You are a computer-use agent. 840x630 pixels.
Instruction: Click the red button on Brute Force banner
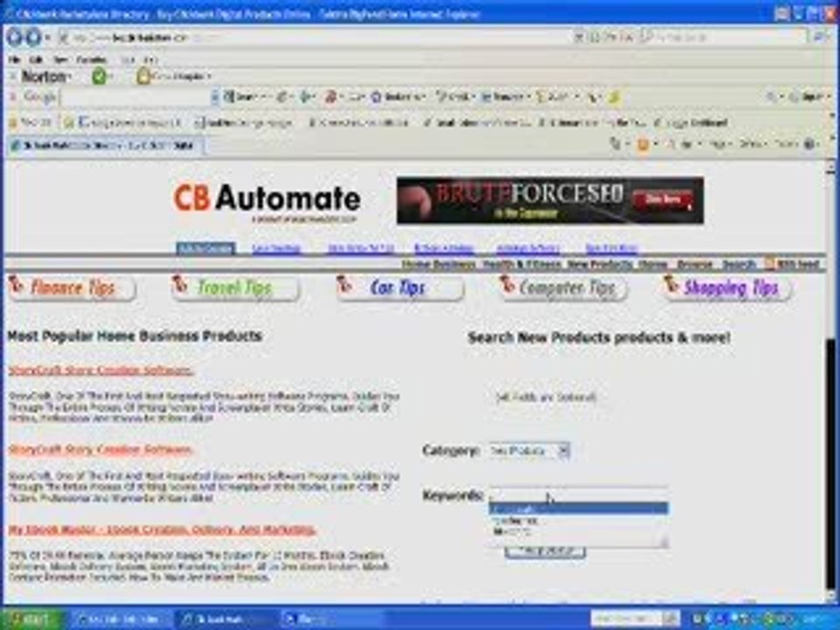[x=662, y=199]
